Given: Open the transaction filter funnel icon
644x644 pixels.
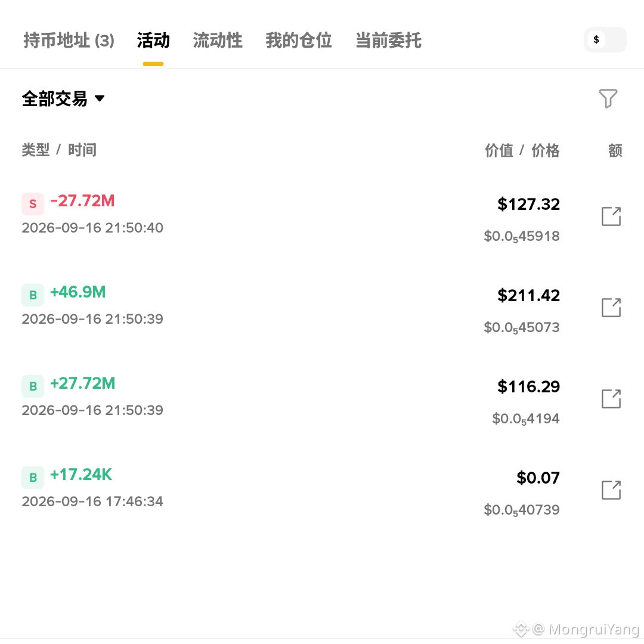Looking at the screenshot, I should pos(608,98).
